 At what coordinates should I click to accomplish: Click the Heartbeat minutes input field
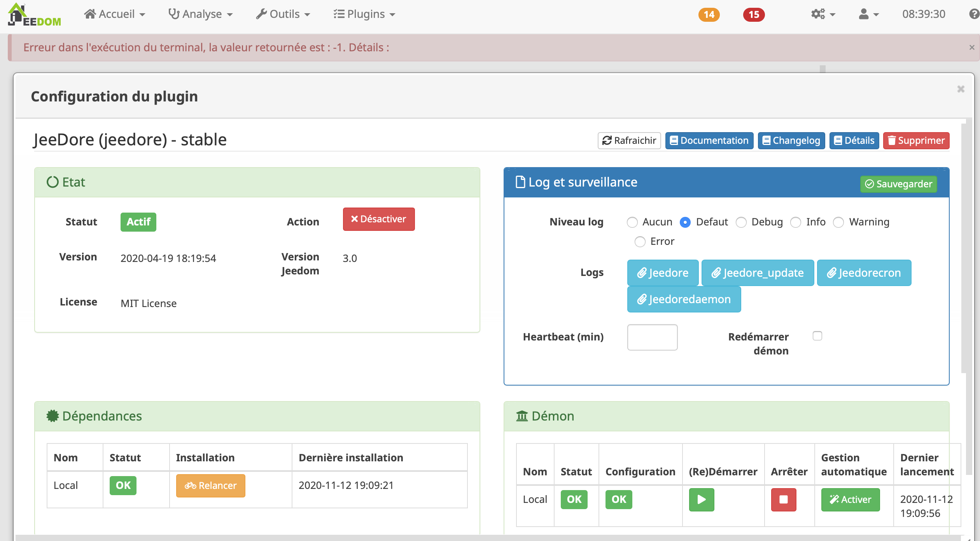pyautogui.click(x=652, y=337)
